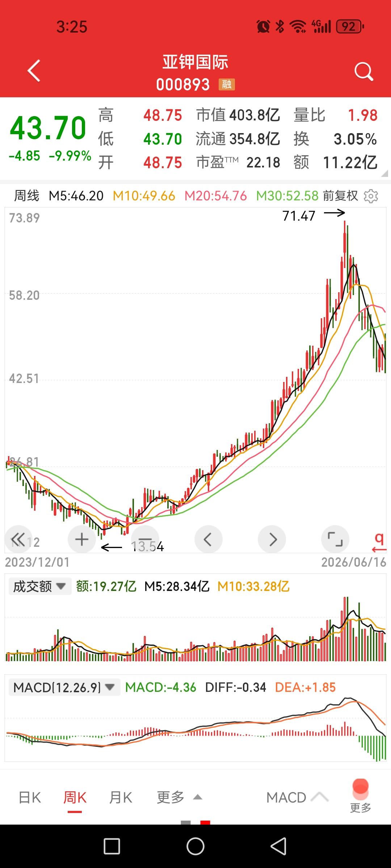Tap the MACD:-4.36 reading
The height and width of the screenshot is (868, 391).
(x=161, y=687)
